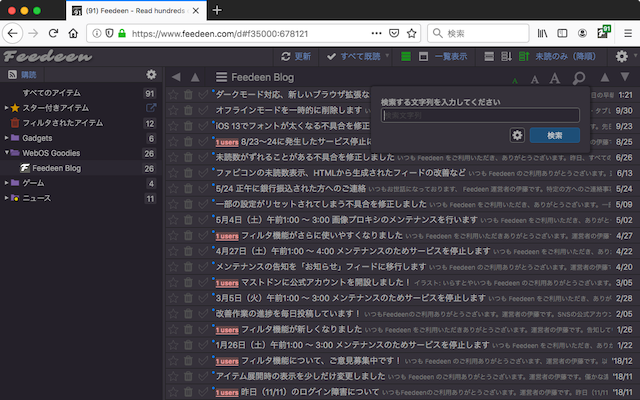Star the オフラインモード article

pyautogui.click(x=173, y=110)
